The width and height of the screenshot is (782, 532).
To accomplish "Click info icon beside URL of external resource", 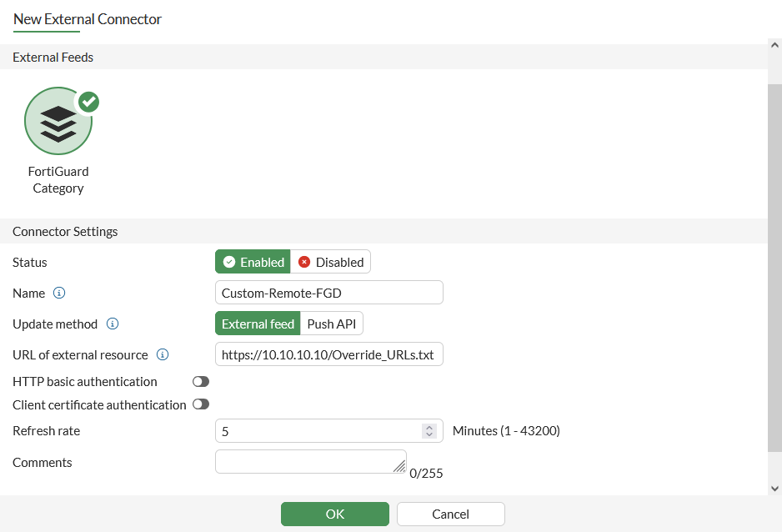I will [x=163, y=355].
